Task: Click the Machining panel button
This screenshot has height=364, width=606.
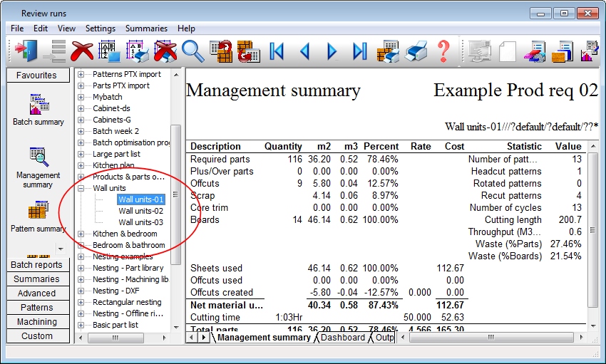Action: (x=37, y=322)
